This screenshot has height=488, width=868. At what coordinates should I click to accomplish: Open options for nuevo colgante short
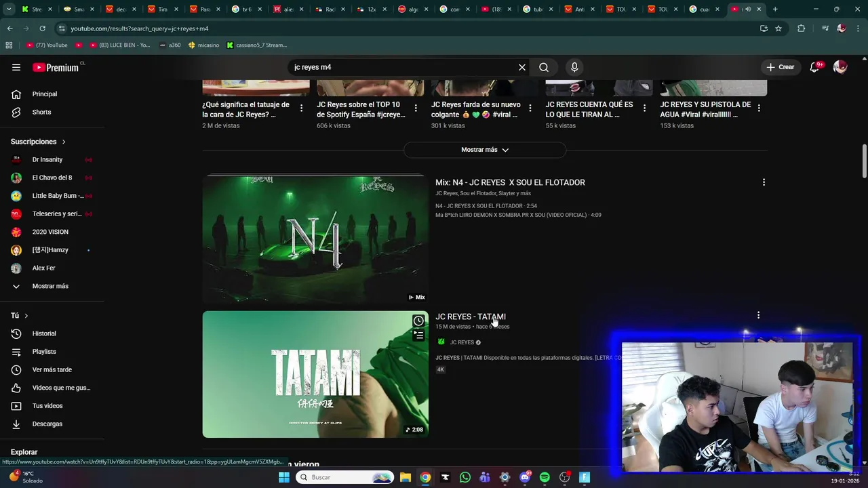(x=530, y=108)
